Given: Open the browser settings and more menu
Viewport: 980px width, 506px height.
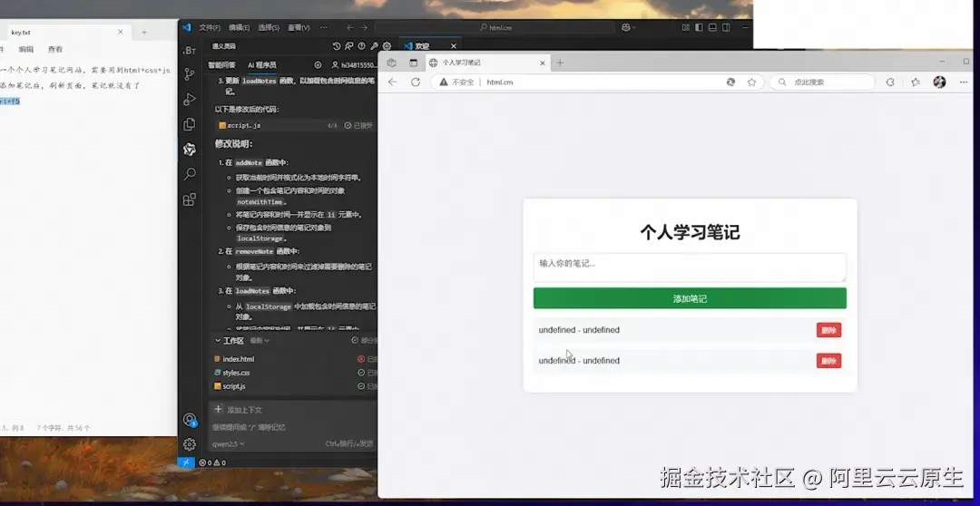Looking at the screenshot, I should 963,82.
